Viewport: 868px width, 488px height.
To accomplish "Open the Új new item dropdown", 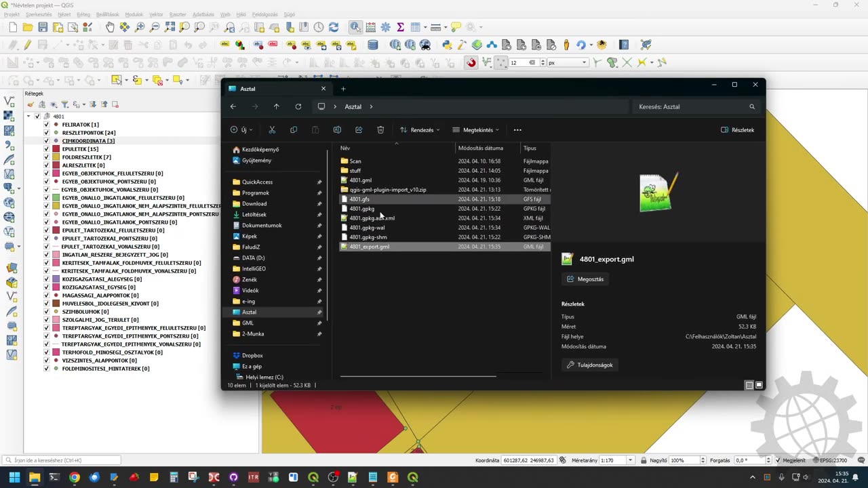I will 240,129.
